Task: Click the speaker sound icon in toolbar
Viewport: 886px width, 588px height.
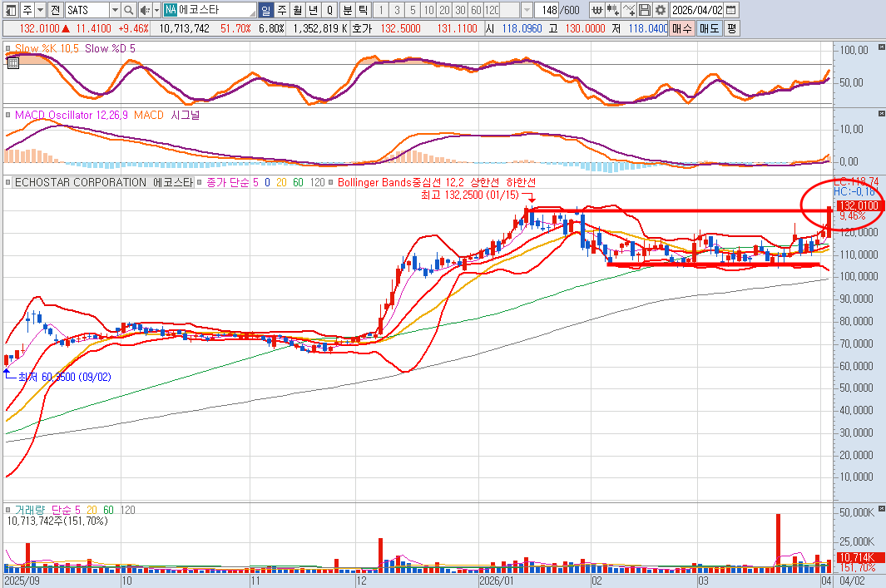Action: 146,10
